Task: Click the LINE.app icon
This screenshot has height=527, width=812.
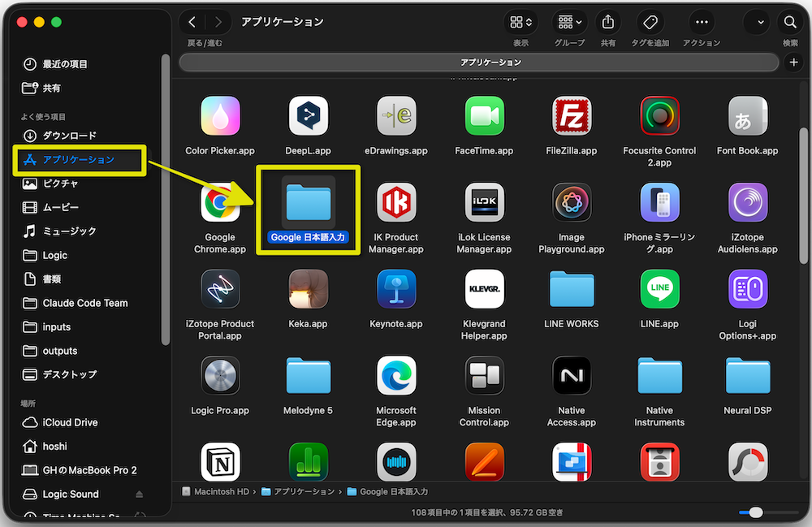Action: [x=659, y=289]
